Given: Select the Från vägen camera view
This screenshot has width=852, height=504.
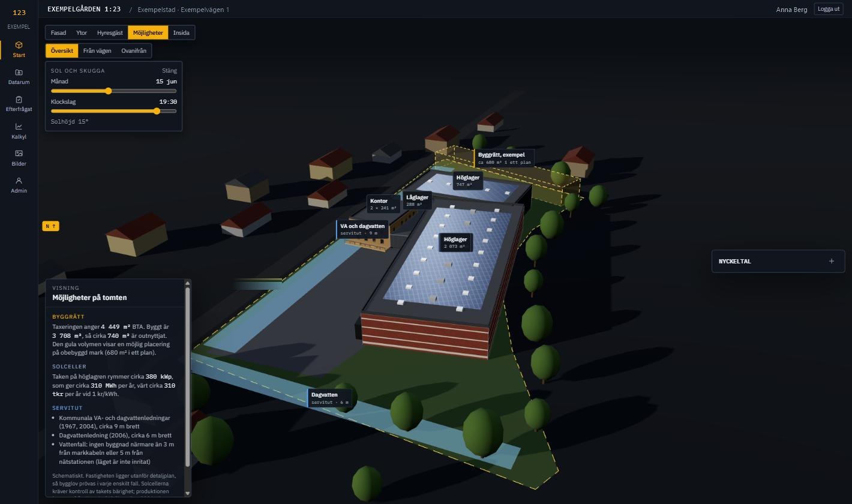Looking at the screenshot, I should coord(97,50).
